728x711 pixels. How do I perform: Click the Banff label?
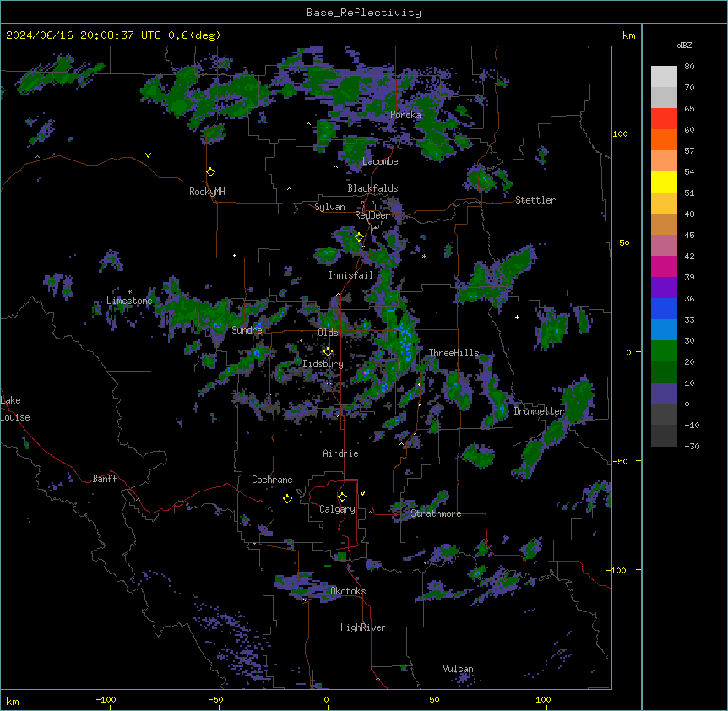pos(105,479)
